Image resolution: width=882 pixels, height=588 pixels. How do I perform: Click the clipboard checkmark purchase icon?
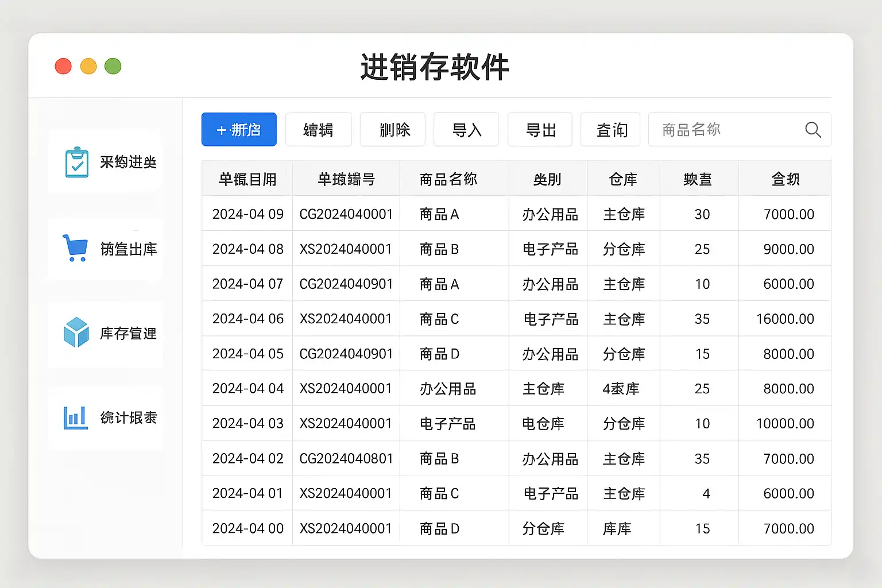(x=76, y=163)
